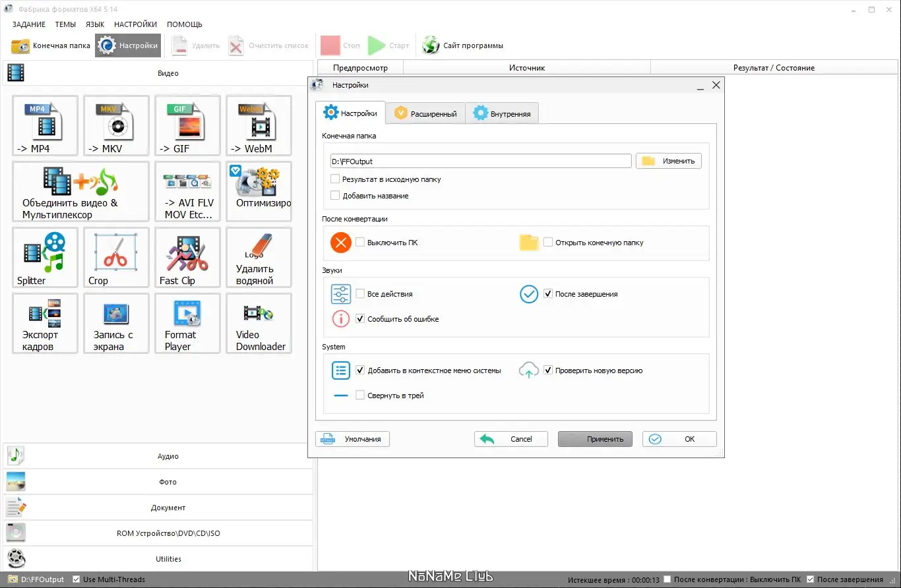Start Запись с экрана screen recorder
Viewport: 901px width, 588px height.
pos(116,324)
